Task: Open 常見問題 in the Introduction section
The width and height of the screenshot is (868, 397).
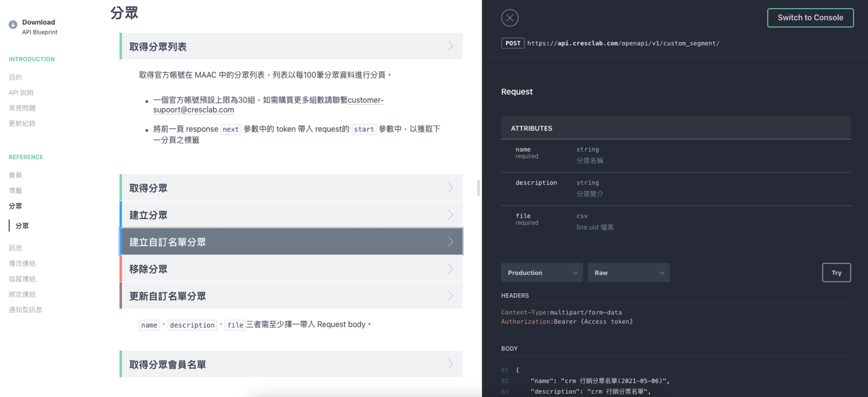Action: pyautogui.click(x=22, y=108)
